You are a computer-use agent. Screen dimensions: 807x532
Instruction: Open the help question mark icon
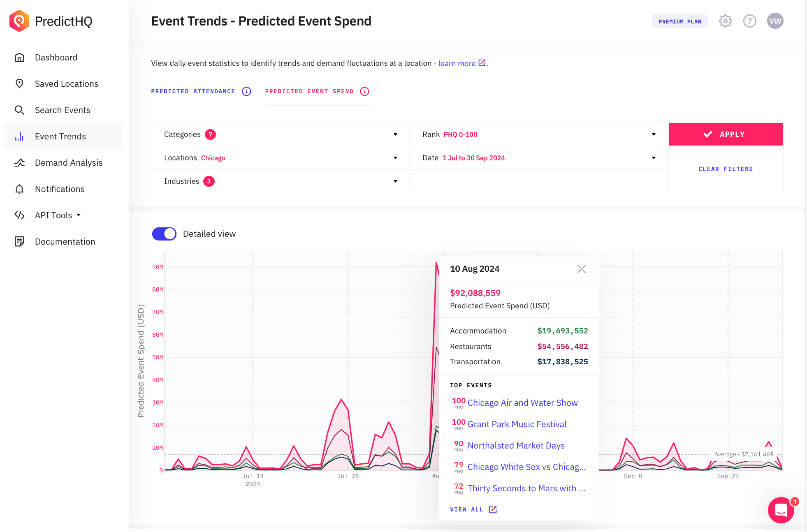(749, 21)
